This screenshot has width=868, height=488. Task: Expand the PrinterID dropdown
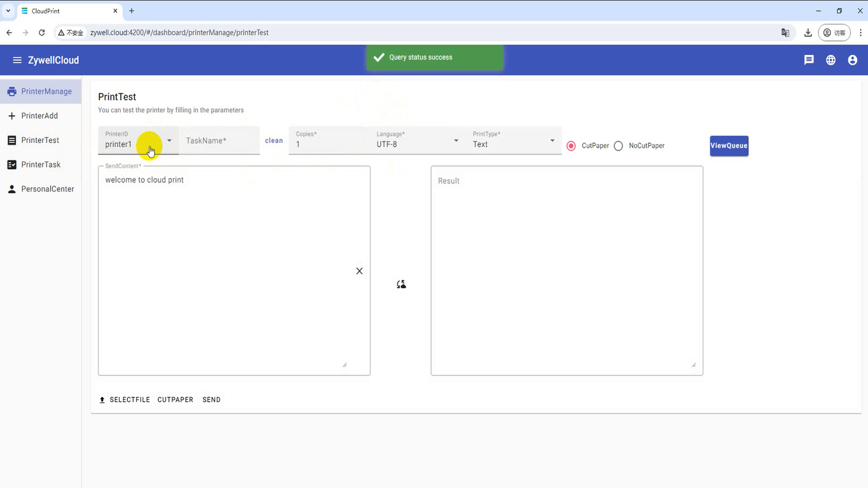[x=169, y=141]
